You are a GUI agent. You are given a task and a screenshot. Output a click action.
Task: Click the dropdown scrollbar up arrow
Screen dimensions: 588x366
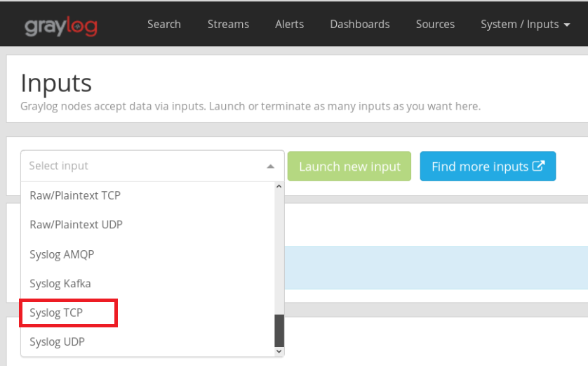coord(279,187)
